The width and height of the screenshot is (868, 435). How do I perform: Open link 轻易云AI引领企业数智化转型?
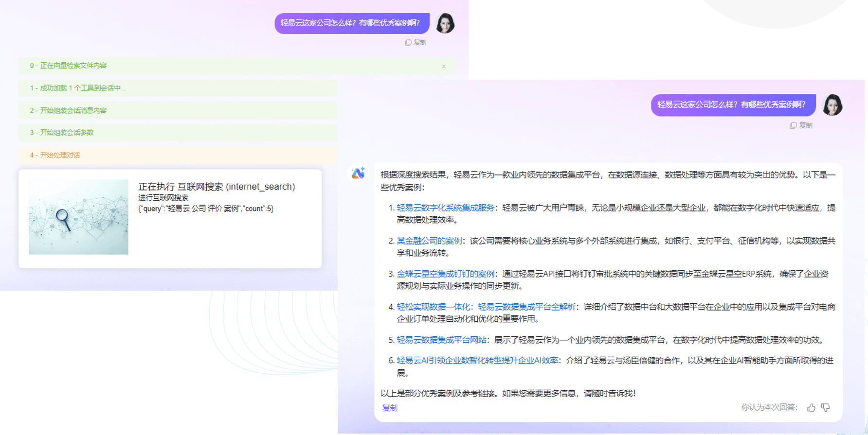[x=477, y=360]
